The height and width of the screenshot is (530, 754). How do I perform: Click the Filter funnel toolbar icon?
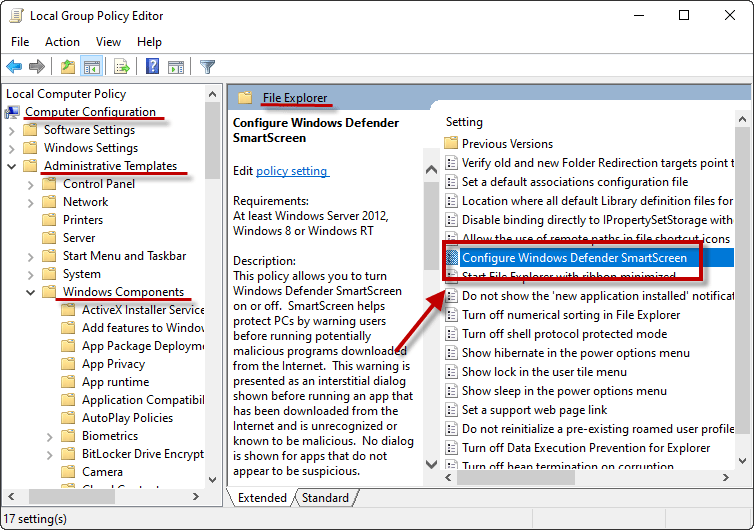click(207, 66)
